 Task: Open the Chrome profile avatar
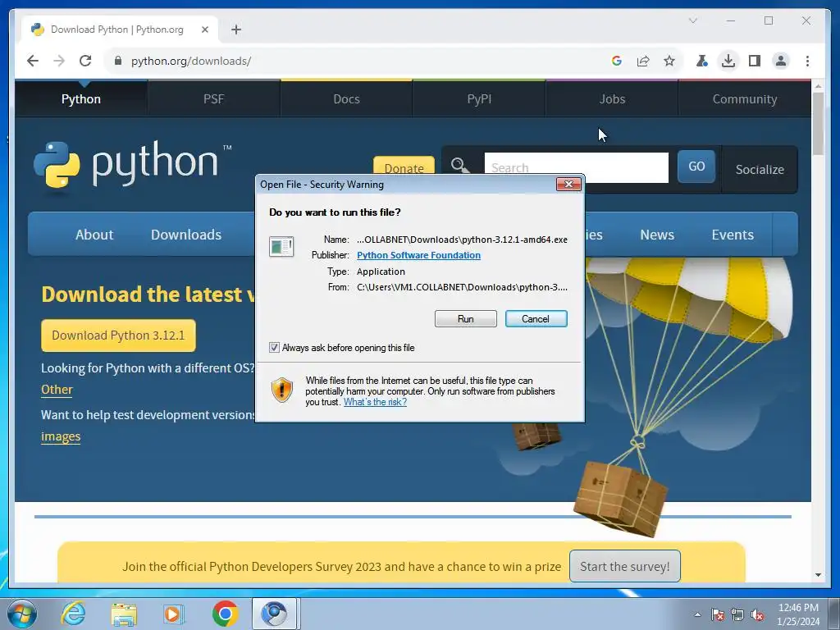781,61
